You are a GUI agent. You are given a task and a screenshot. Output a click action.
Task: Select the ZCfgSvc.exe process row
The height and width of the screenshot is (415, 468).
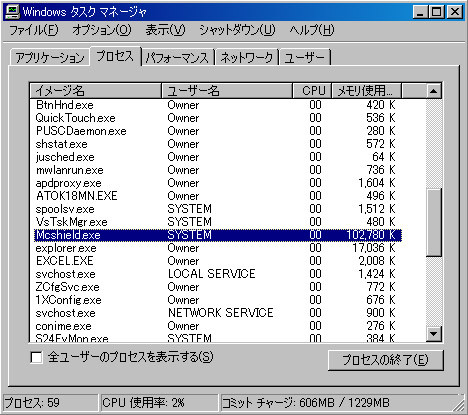pos(218,287)
